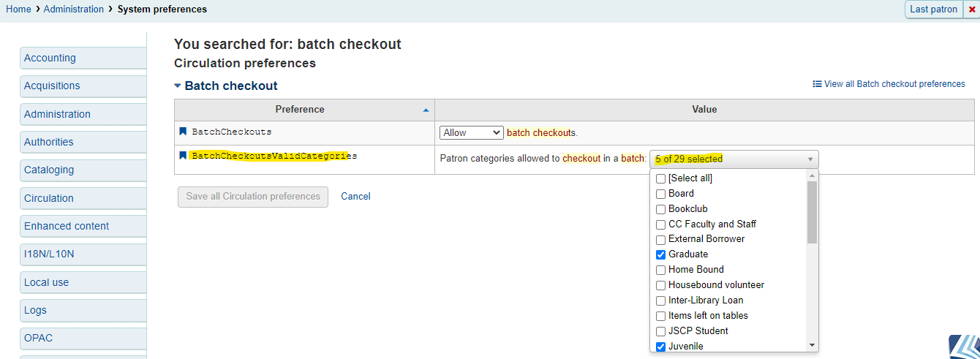Screen dimensions: 980x359
Task: Click the list icon for all Batch checkout preferences
Action: 817,84
